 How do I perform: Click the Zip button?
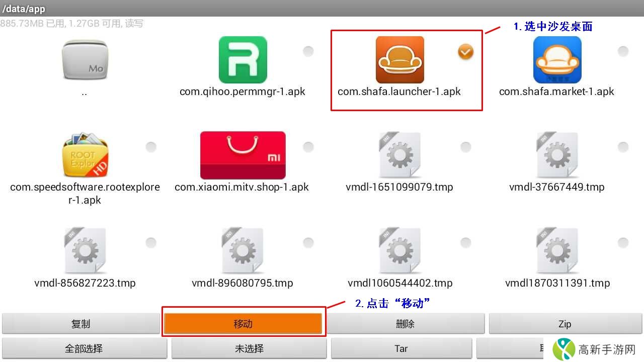click(x=565, y=324)
